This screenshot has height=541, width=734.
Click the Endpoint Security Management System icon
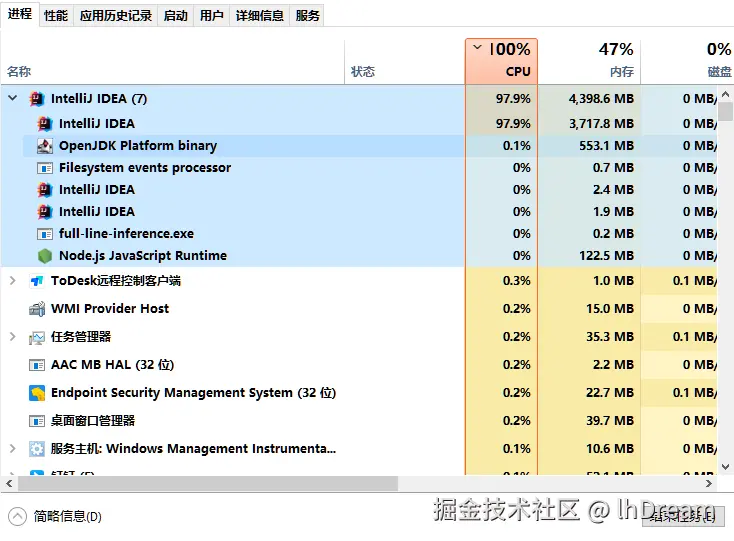(37, 393)
